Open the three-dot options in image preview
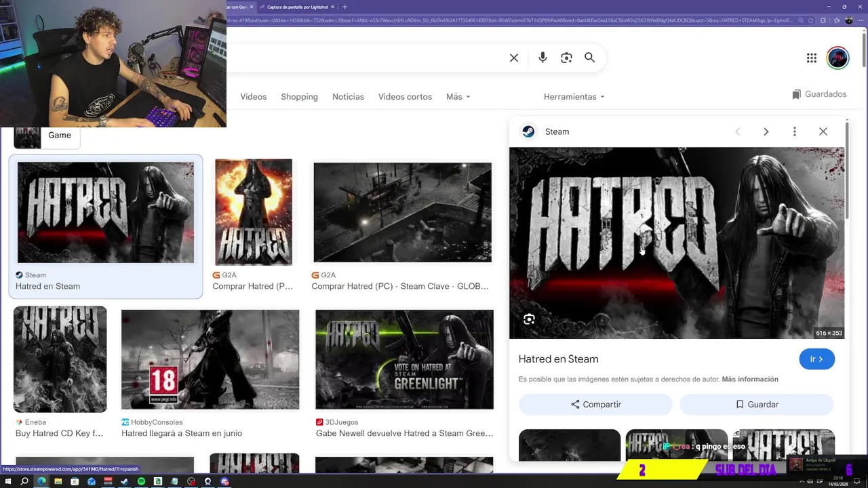 click(x=795, y=131)
